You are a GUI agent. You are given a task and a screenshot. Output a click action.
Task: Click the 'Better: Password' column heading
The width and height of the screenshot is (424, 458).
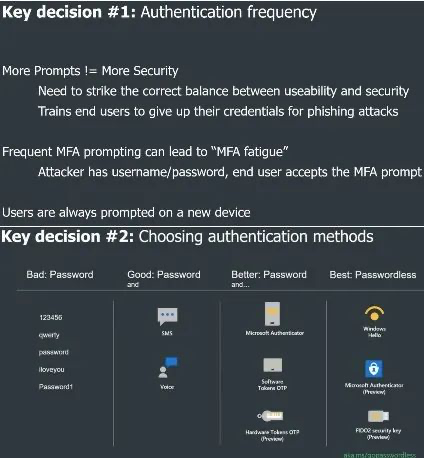click(269, 275)
